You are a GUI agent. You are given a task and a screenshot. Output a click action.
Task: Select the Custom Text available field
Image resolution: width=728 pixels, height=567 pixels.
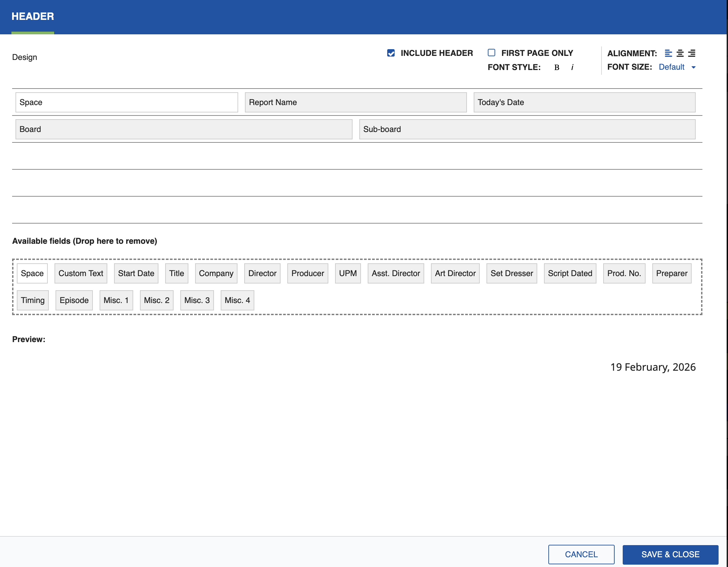pyautogui.click(x=81, y=273)
